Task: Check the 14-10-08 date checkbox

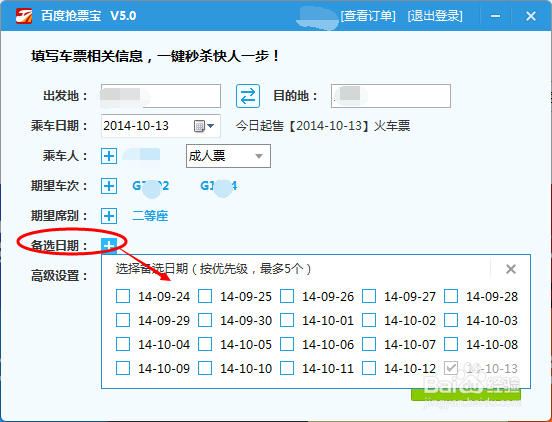Action: point(451,344)
